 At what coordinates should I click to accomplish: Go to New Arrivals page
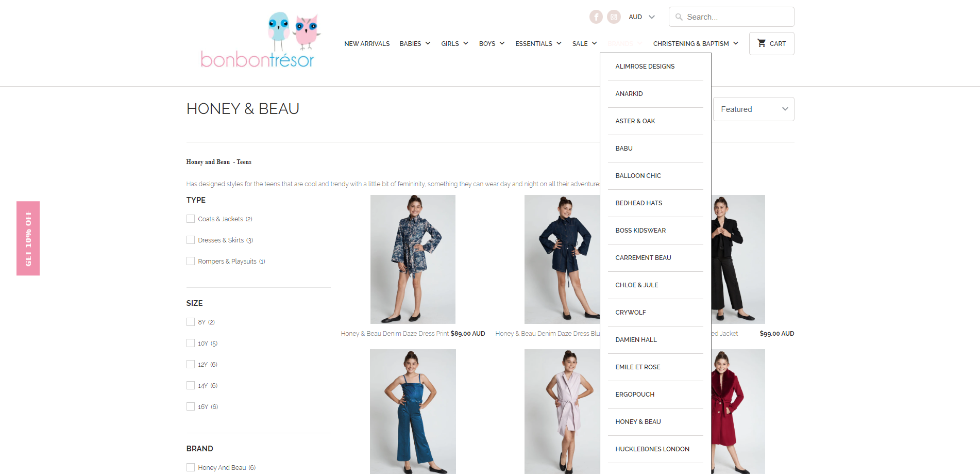pyautogui.click(x=367, y=44)
